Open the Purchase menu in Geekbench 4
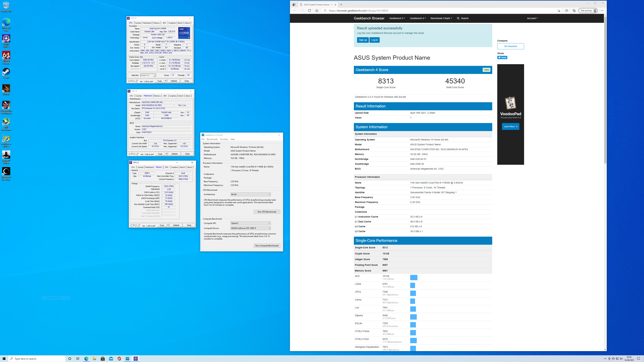The image size is (644, 362). pyautogui.click(x=224, y=139)
